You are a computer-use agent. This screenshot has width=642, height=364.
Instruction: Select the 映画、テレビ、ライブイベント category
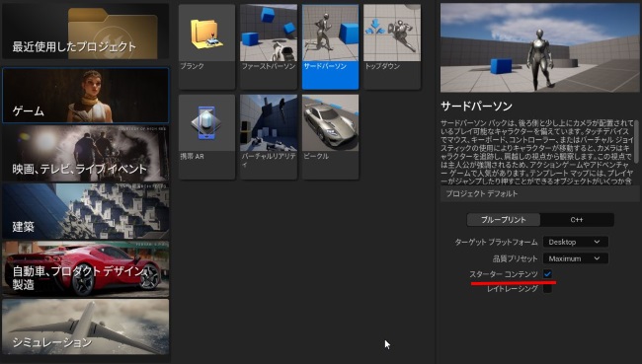[86, 153]
